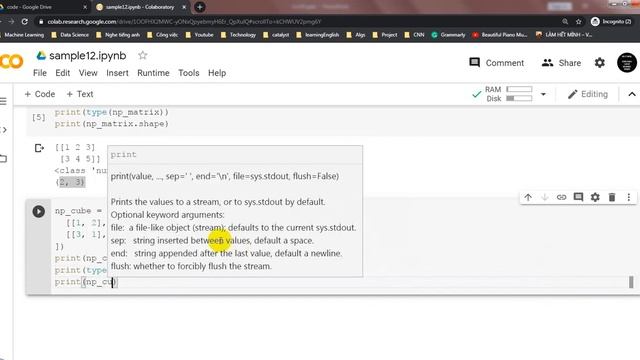
Task: Open table of contents sidebar
Action: pos(3,101)
